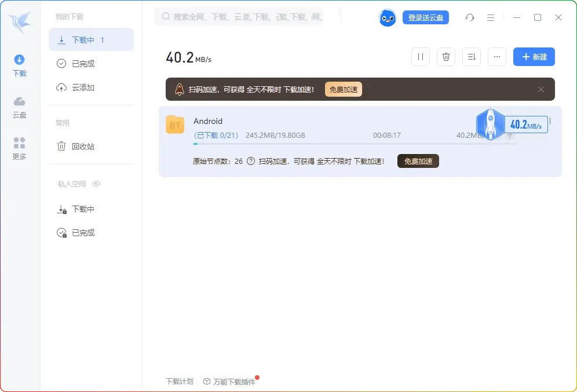Pause all downloads with pause icon
577x392 pixels.
pos(421,57)
